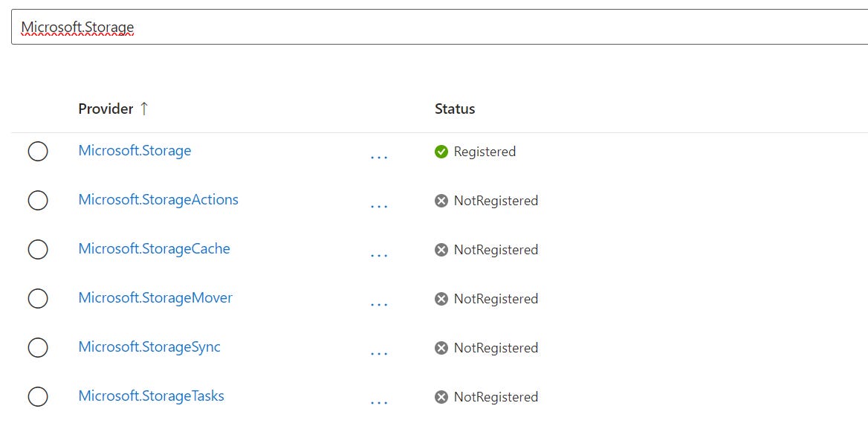Viewport: 868px width, 429px height.
Task: Click the NotRegistered X icon for StorageTasks
Action: point(441,397)
